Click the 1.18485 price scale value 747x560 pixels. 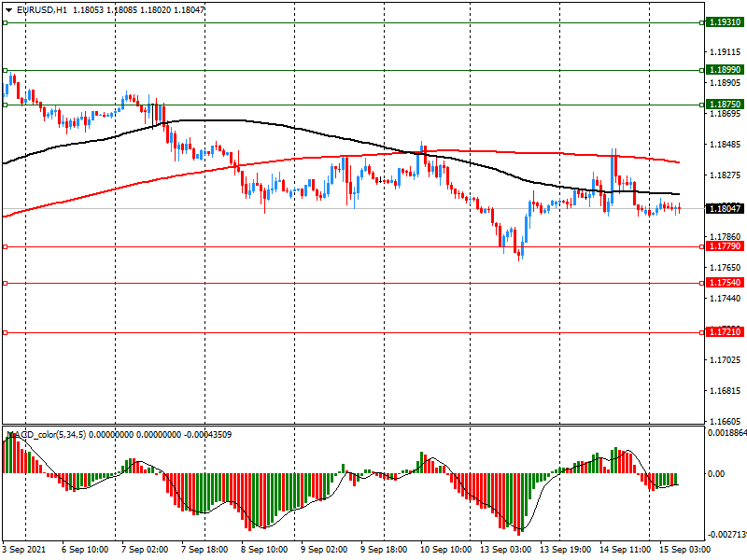click(726, 145)
